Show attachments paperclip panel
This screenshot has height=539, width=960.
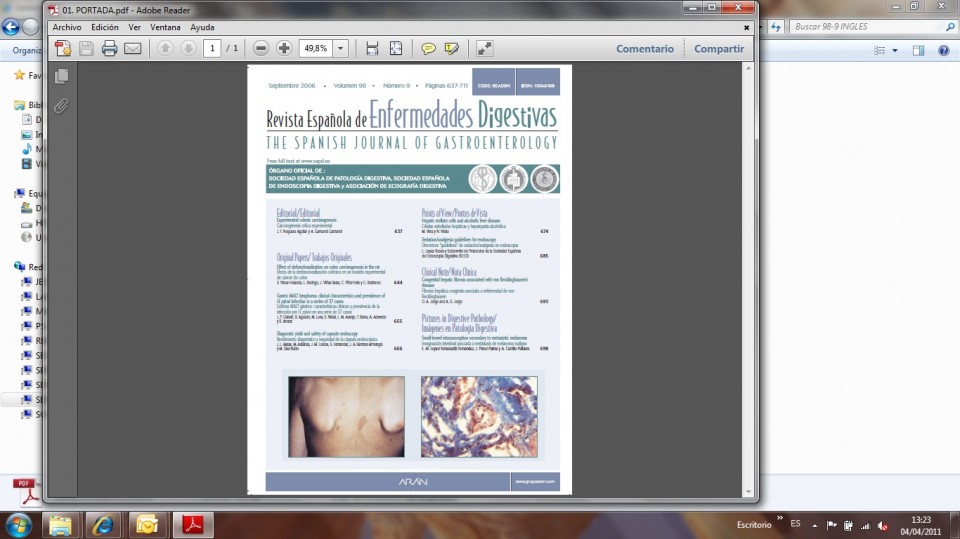click(x=61, y=106)
